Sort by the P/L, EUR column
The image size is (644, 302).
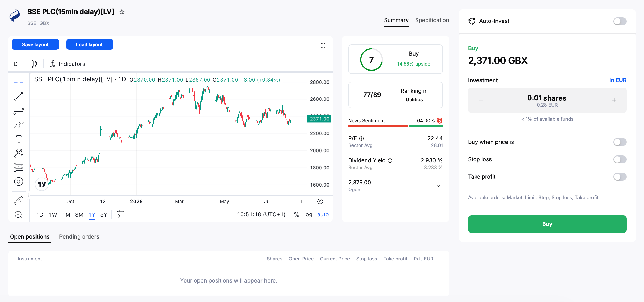[x=423, y=259]
